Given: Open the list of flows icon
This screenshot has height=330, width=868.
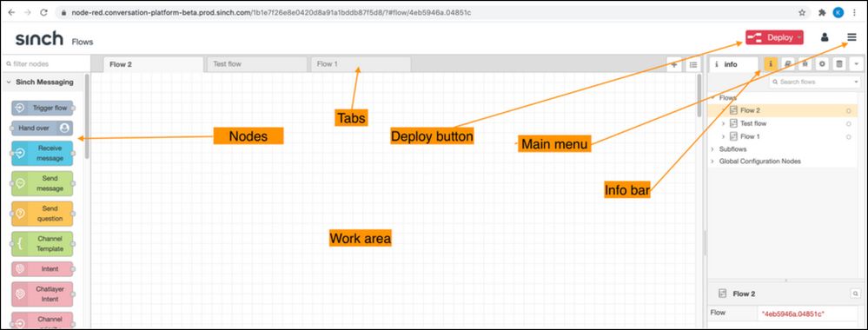Looking at the screenshot, I should pyautogui.click(x=693, y=65).
